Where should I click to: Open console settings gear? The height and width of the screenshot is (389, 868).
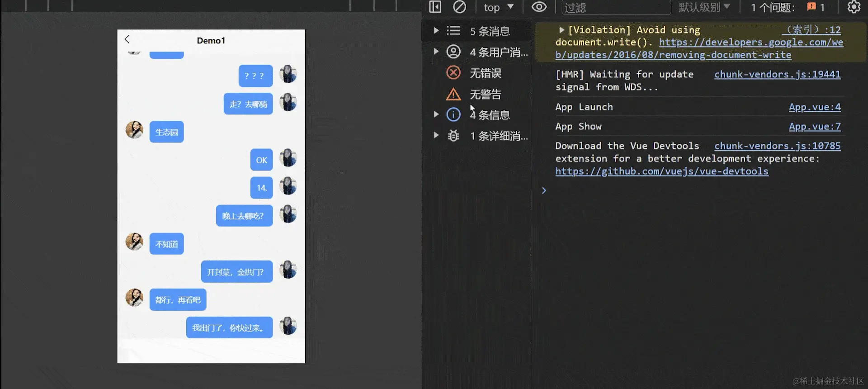[x=854, y=7]
